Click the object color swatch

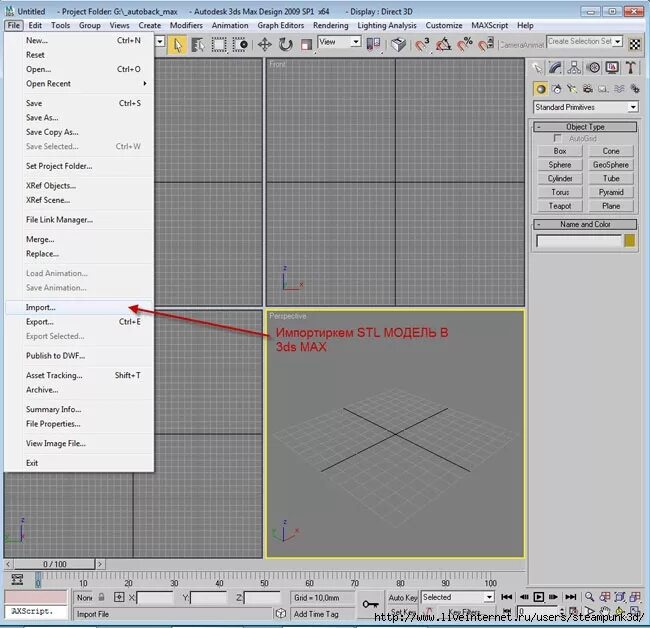click(630, 240)
